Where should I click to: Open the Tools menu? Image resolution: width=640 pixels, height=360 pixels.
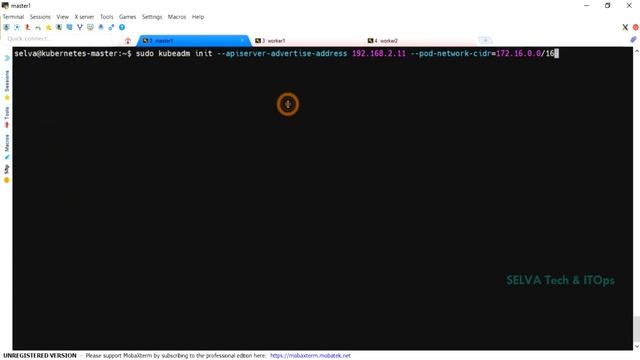pyautogui.click(x=107, y=17)
